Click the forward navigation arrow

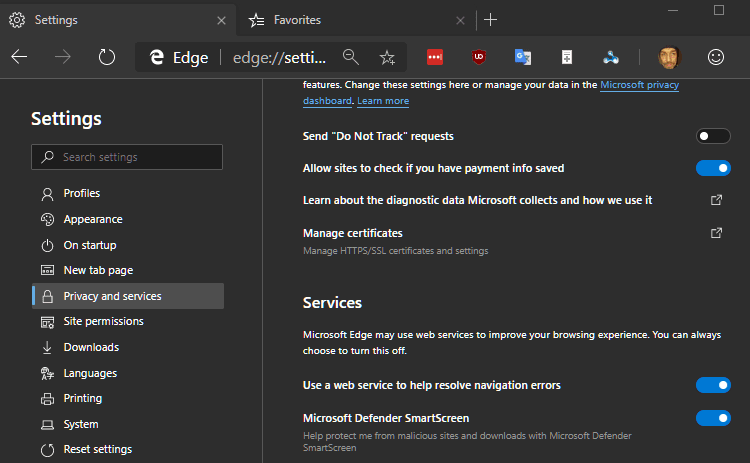coord(63,57)
